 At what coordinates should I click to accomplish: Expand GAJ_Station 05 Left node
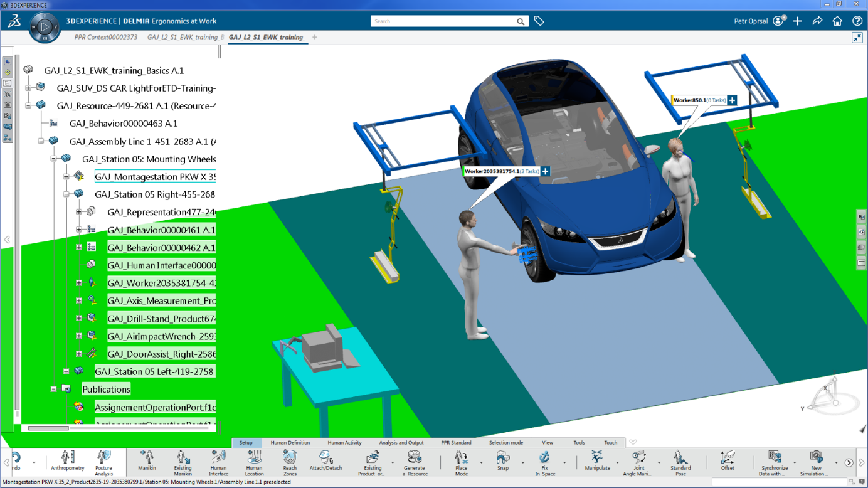click(x=66, y=371)
